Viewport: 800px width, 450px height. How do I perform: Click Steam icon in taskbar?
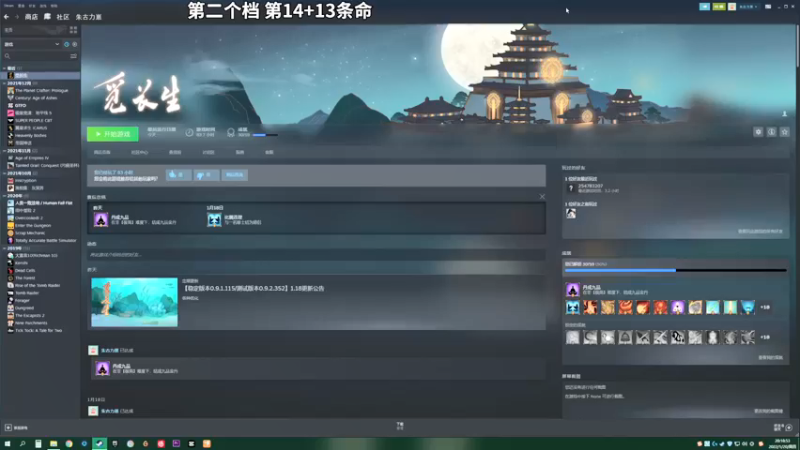[99, 444]
